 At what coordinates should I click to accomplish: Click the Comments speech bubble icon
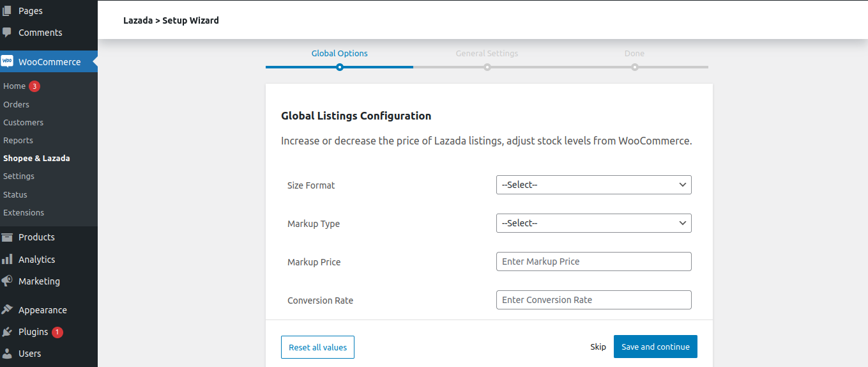pyautogui.click(x=7, y=32)
